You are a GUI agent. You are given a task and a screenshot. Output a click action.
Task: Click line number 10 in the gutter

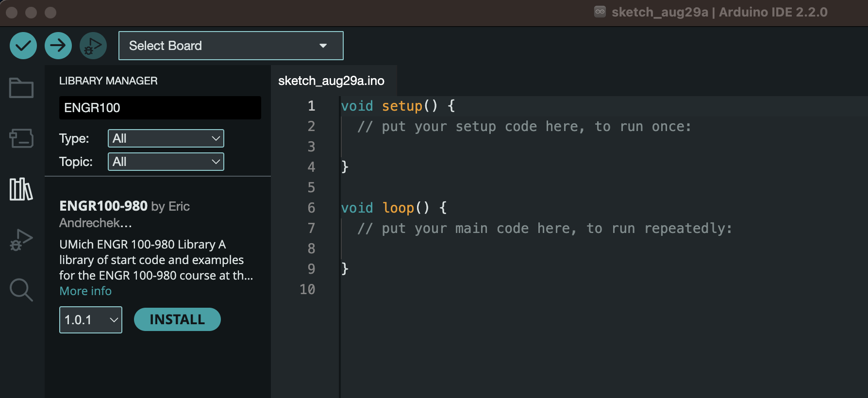(x=307, y=289)
